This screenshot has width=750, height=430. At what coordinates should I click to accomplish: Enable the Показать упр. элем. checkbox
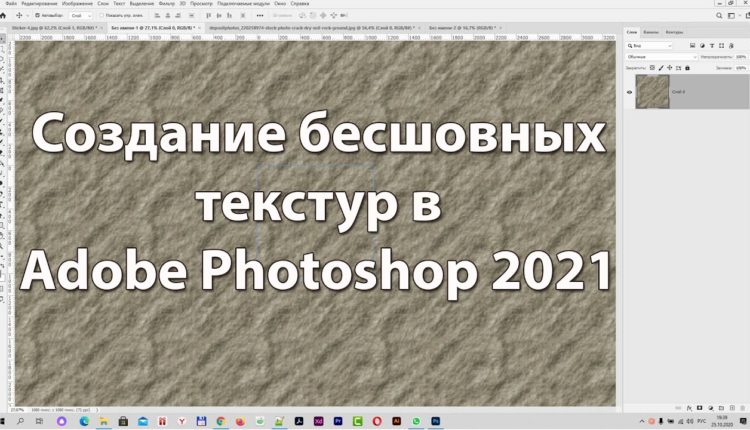click(101, 16)
